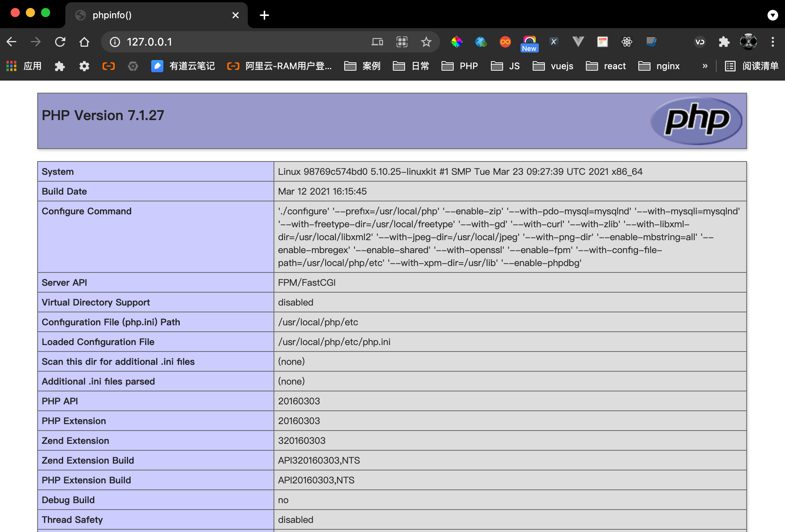Show hidden bookmarks with the chevron
785x532 pixels.
[705, 66]
